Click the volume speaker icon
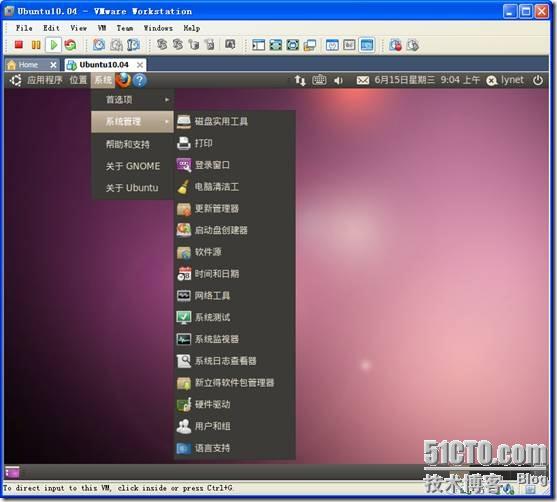This screenshot has width=557, height=502. coord(338,81)
